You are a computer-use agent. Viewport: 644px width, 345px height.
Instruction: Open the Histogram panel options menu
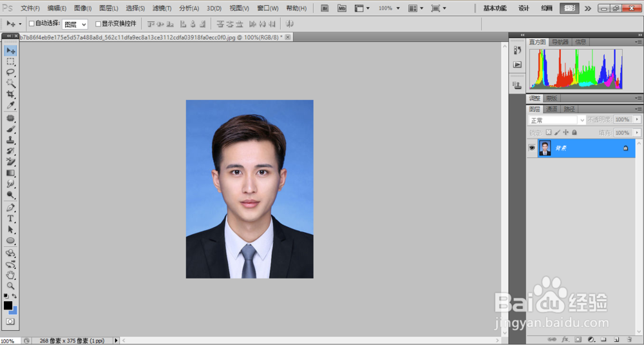click(638, 42)
